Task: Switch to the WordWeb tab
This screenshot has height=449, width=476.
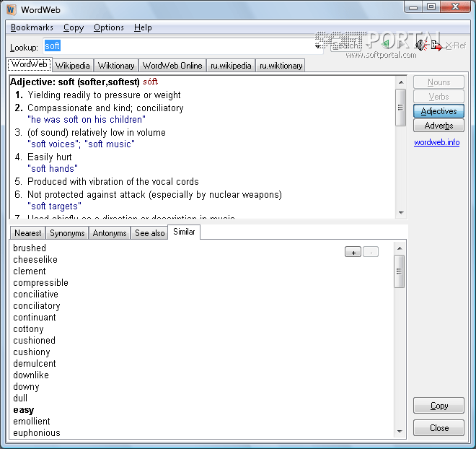Action: [29, 64]
